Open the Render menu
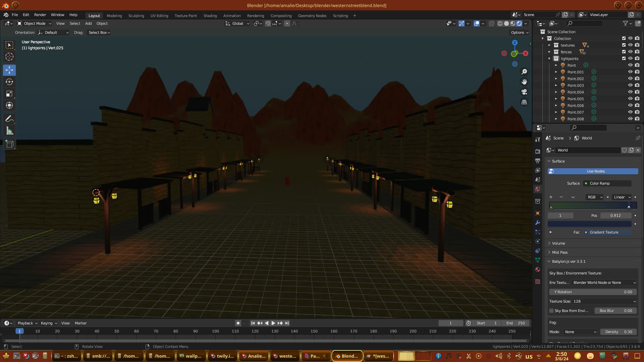This screenshot has width=644, height=362. [40, 15]
